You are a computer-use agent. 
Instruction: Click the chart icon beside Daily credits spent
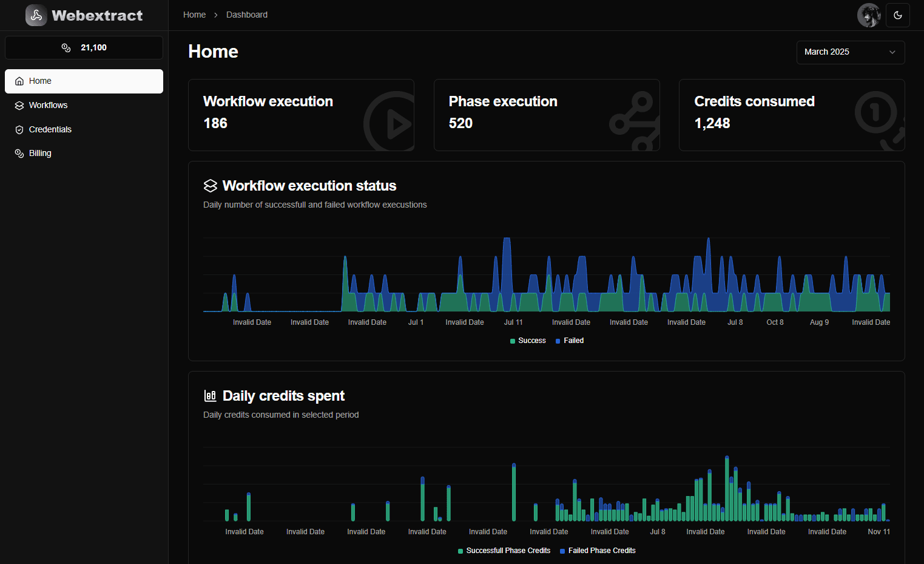tap(211, 396)
